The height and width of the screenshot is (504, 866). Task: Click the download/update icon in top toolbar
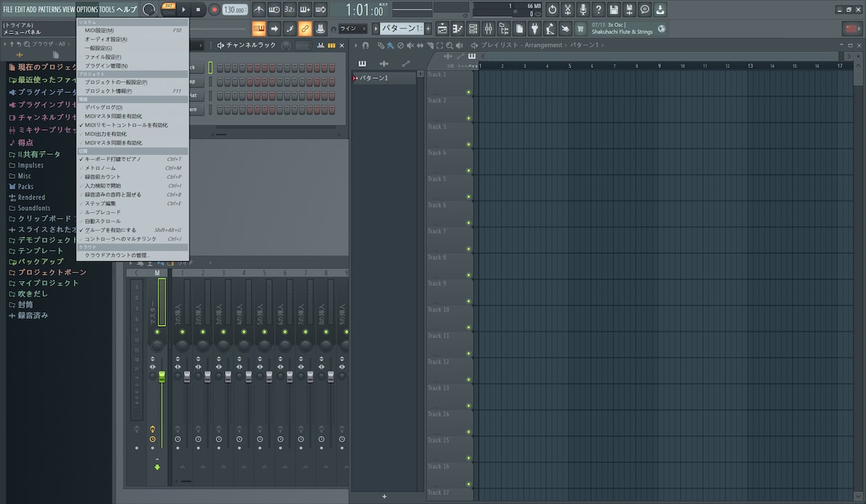(x=660, y=9)
